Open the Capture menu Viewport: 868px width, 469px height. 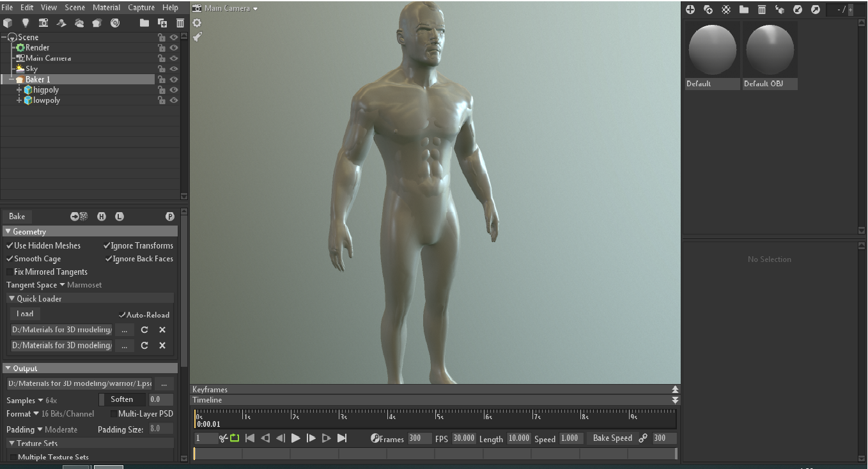[141, 8]
